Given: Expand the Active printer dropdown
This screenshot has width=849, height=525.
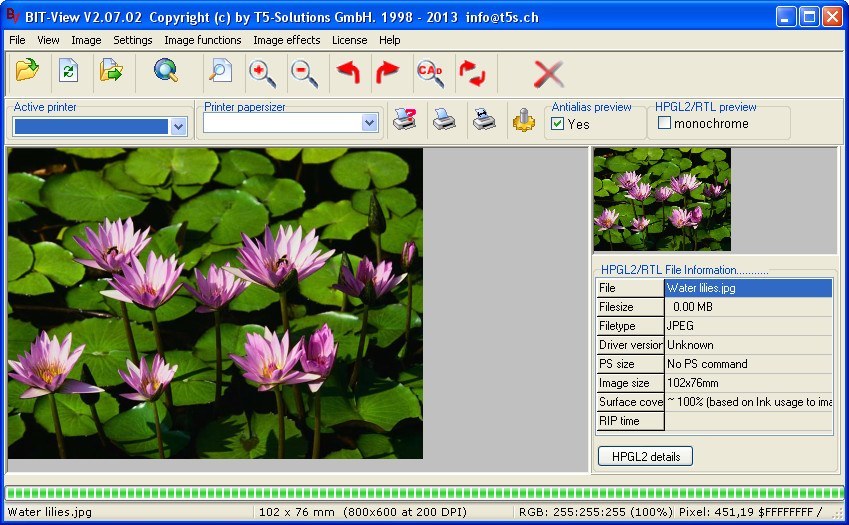Looking at the screenshot, I should (178, 127).
